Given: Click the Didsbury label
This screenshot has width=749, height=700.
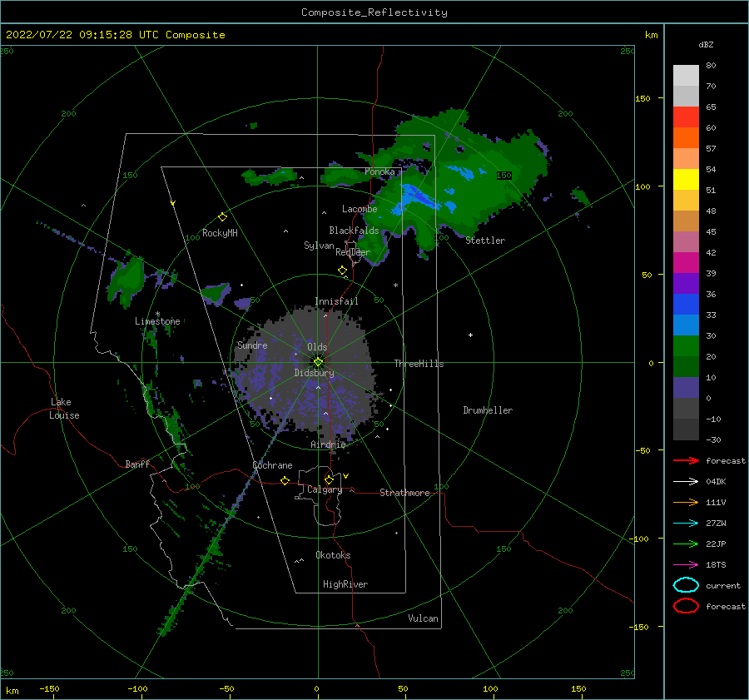Looking at the screenshot, I should (x=314, y=373).
